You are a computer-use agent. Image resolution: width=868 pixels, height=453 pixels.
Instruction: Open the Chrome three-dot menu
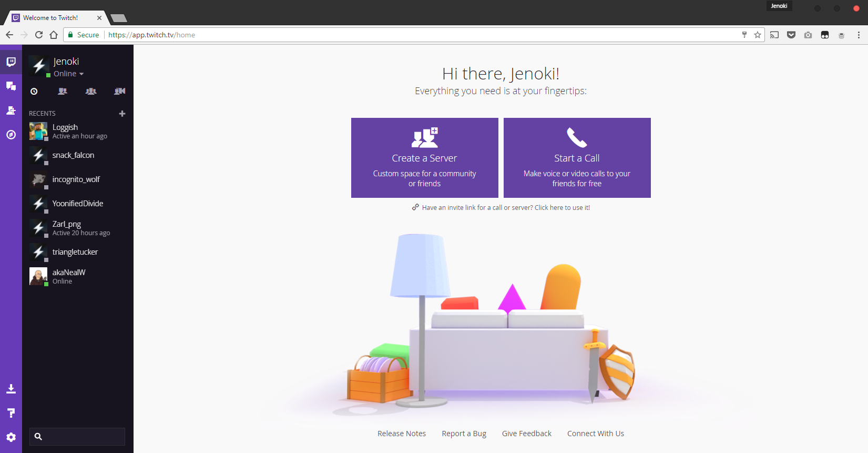coord(859,35)
